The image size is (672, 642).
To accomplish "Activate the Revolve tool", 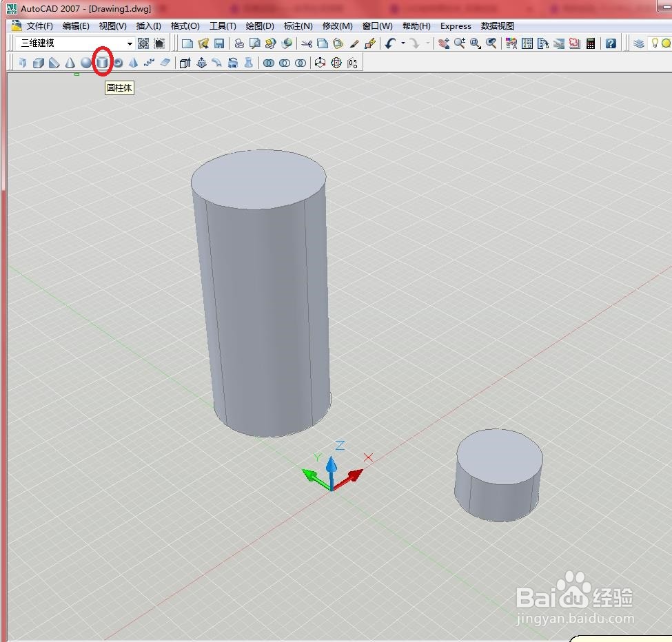I will click(233, 63).
